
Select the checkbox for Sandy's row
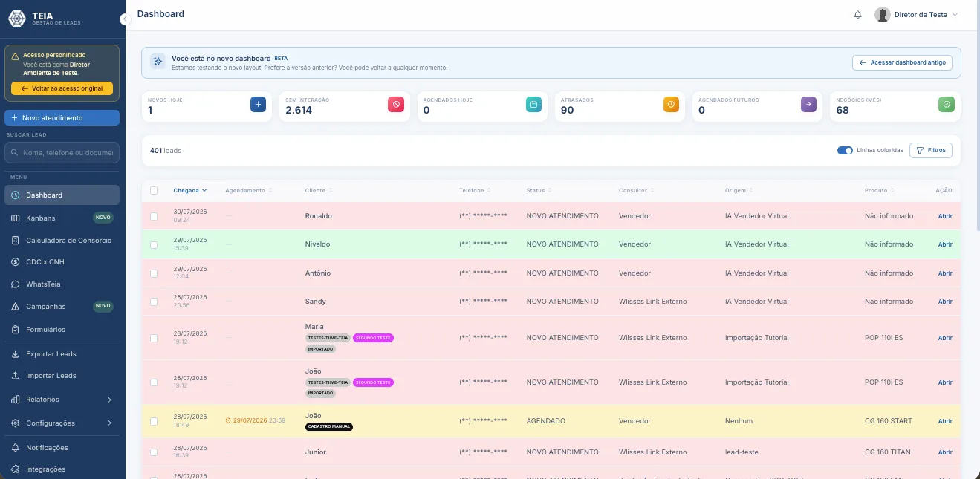pos(154,302)
